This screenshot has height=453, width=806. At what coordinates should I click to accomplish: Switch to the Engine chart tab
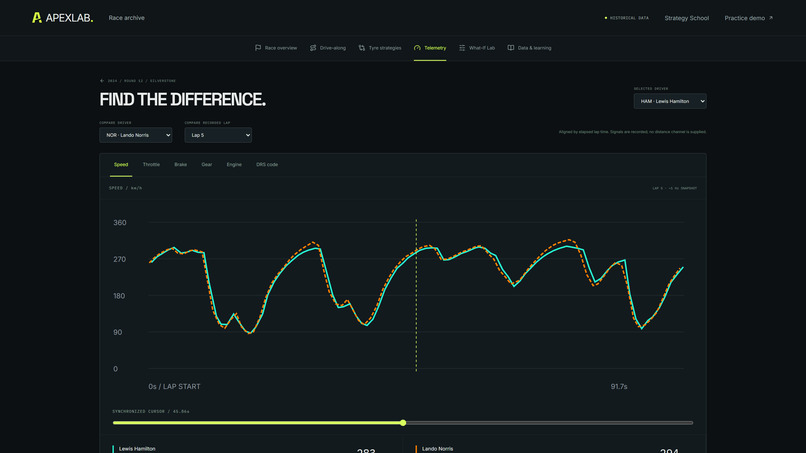tap(234, 165)
